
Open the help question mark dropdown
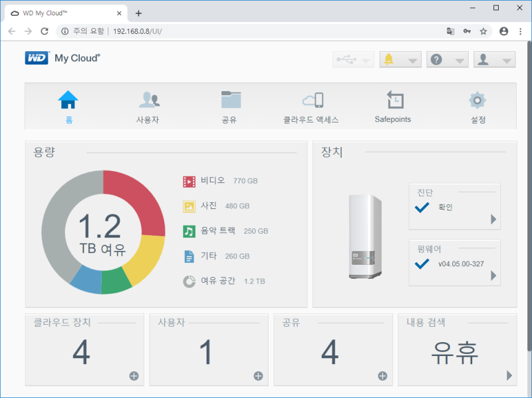coord(448,60)
